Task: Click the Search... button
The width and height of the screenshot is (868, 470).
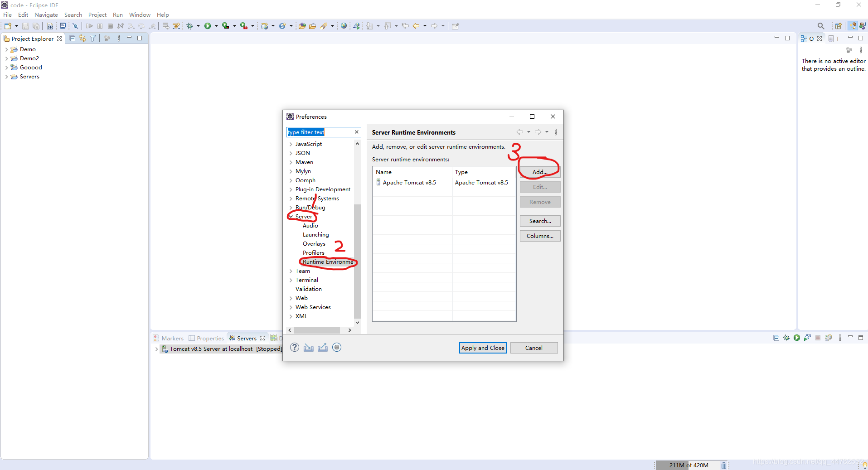Action: coord(540,221)
